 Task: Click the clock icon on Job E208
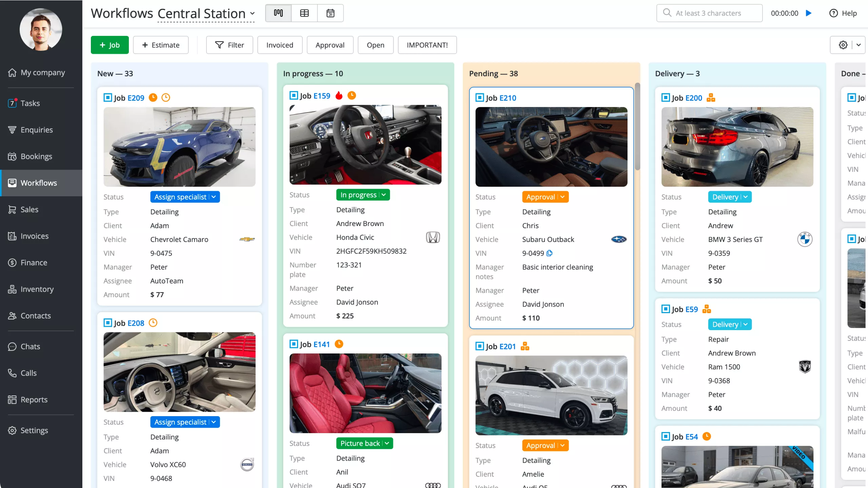point(153,323)
